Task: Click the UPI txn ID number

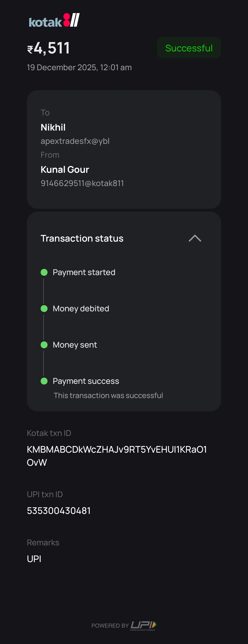Action: click(59, 510)
